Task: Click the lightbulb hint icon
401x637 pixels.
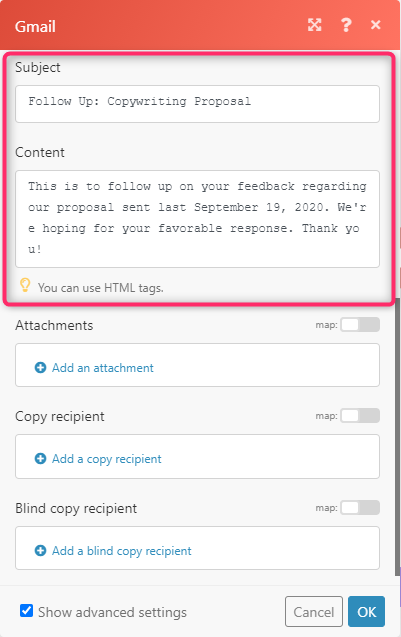Action: [25, 285]
